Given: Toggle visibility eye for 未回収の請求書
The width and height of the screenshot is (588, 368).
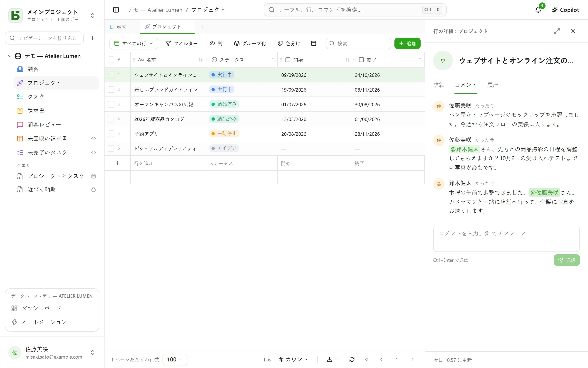Looking at the screenshot, I should pyautogui.click(x=93, y=138).
